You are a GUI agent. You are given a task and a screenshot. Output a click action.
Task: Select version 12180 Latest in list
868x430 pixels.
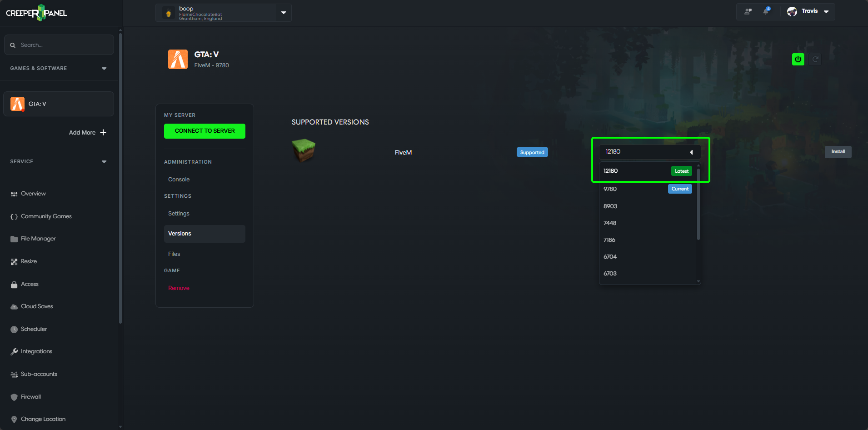[x=648, y=171]
